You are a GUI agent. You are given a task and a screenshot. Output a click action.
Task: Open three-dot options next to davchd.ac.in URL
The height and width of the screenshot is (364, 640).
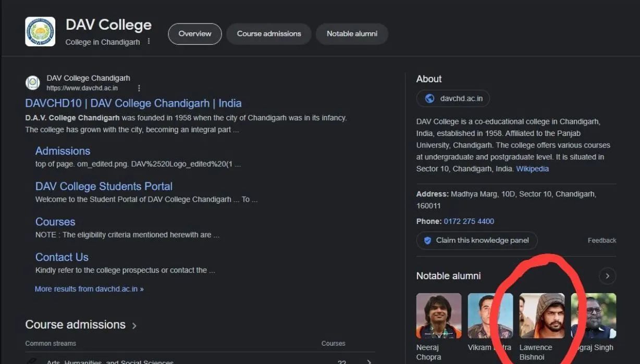pos(139,89)
